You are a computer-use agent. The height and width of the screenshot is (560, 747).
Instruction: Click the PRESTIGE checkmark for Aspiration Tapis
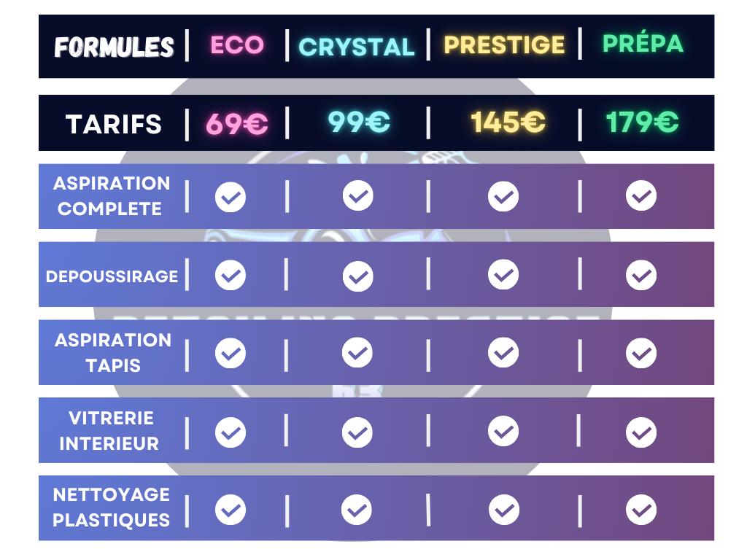[503, 353]
